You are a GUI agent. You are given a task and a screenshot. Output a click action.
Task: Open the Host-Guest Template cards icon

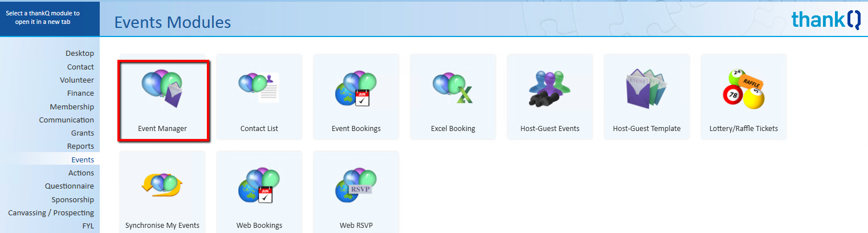(647, 88)
